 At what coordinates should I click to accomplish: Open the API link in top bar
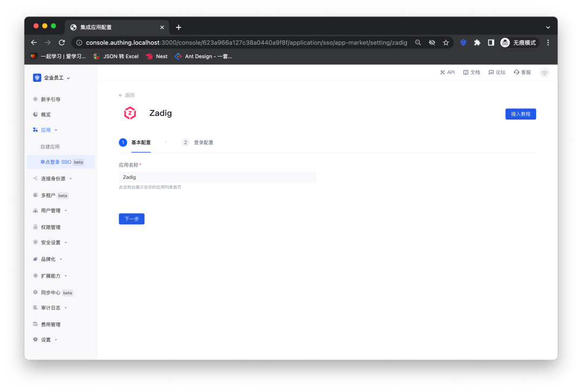coord(447,72)
